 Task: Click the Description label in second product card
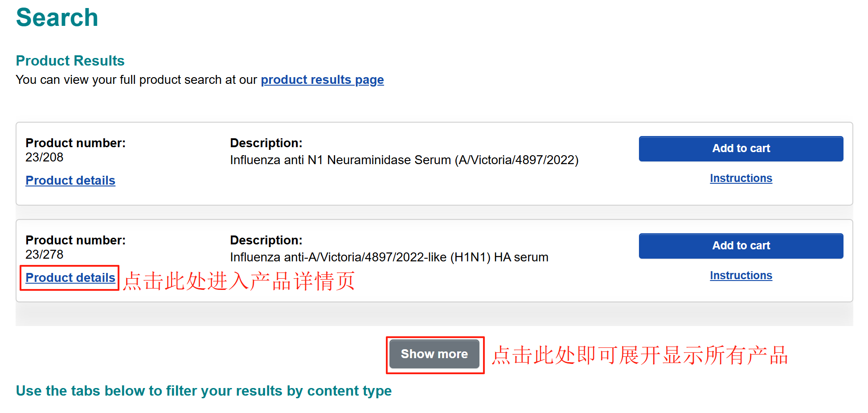tap(266, 240)
